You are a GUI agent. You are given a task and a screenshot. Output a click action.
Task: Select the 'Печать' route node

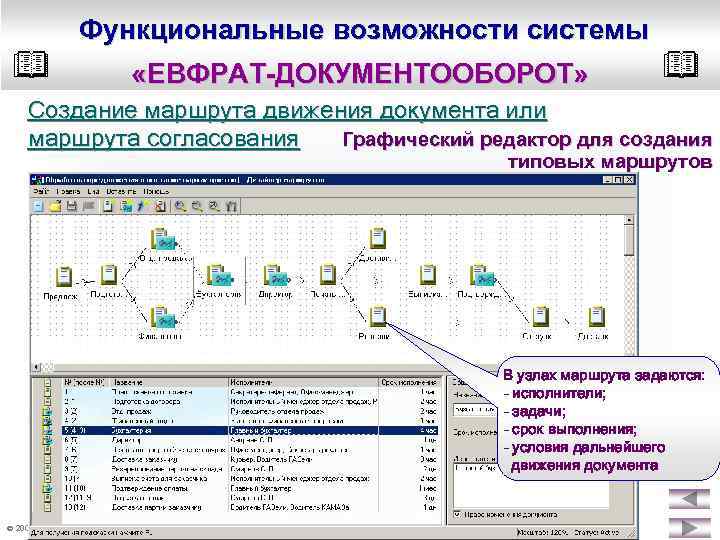click(328, 275)
